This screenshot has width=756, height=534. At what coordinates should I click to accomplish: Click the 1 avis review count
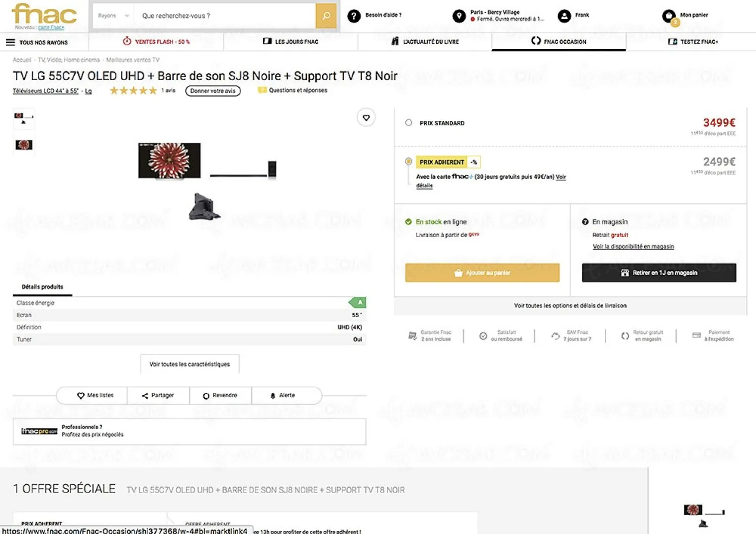168,90
